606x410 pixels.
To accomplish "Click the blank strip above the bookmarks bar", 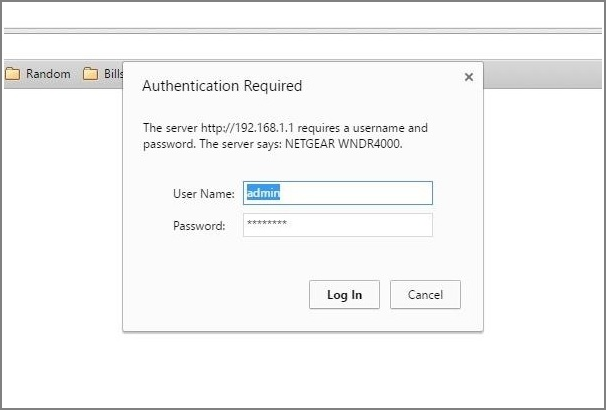I will pos(300,47).
